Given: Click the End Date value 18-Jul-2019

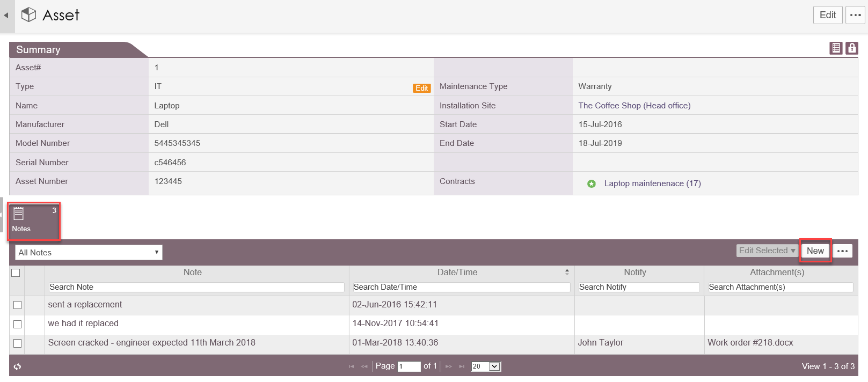Looking at the screenshot, I should click(x=600, y=143).
